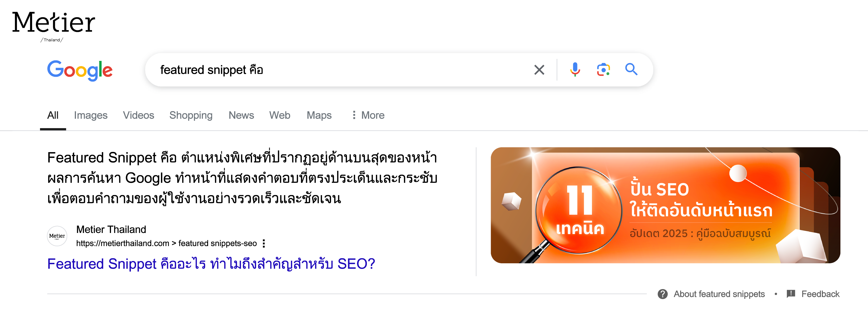Switch to the Videos tab
The height and width of the screenshot is (326, 868).
[139, 115]
